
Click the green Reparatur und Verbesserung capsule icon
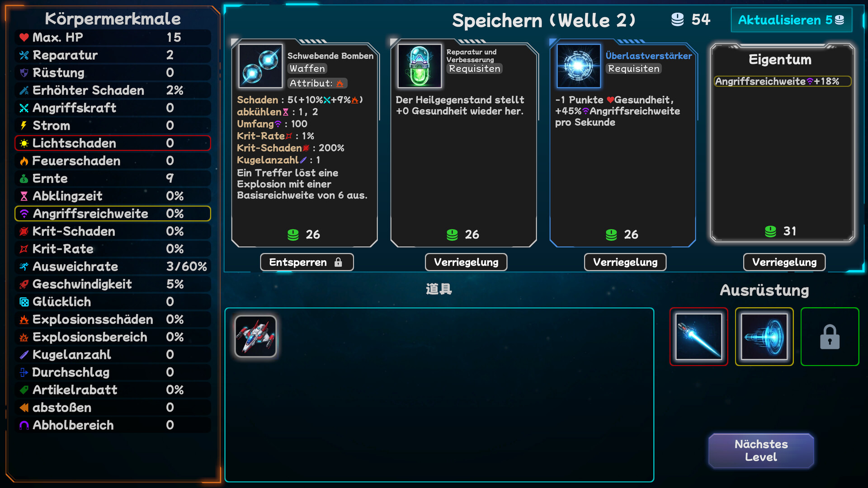420,66
